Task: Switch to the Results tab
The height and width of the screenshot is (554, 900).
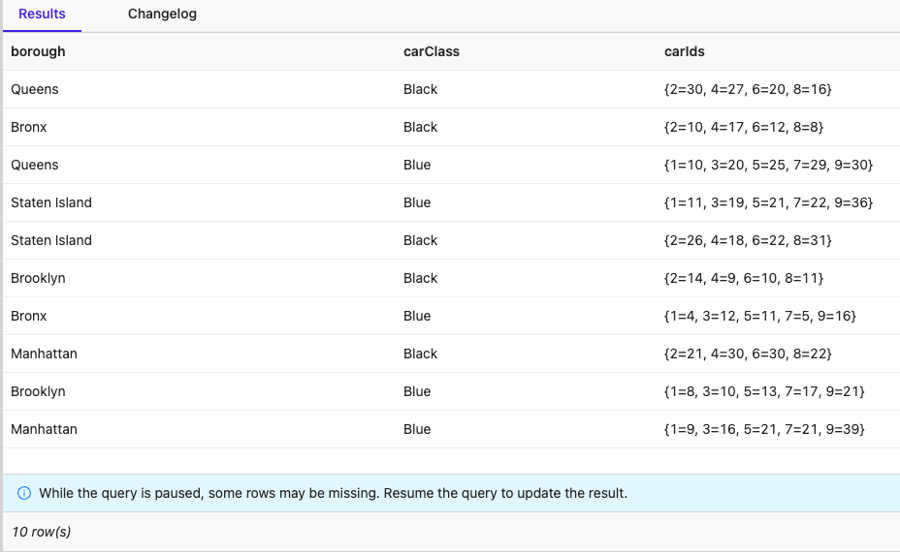Action: (x=42, y=14)
